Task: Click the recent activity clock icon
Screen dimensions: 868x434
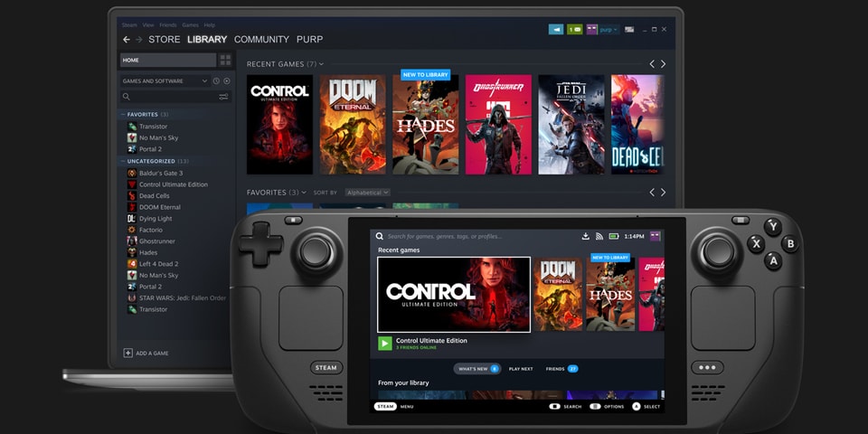Action: point(216,81)
